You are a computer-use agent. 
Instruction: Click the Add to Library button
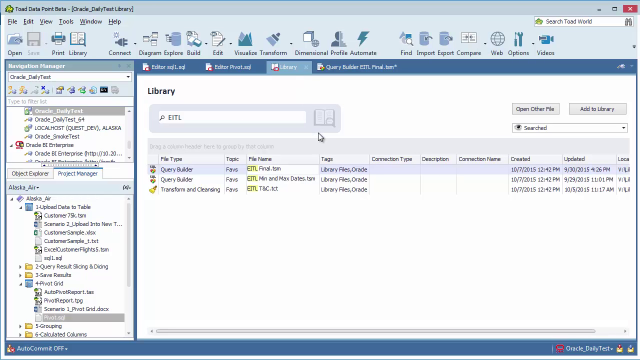[597, 109]
